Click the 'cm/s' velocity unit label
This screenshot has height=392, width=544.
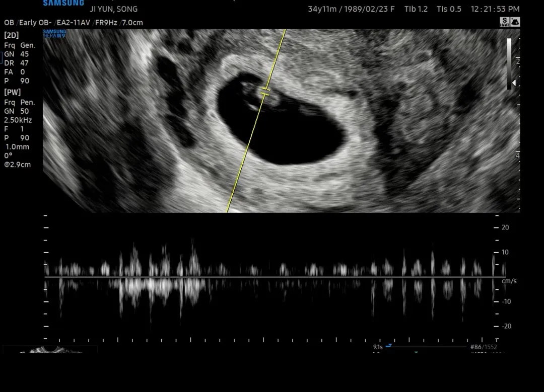[x=509, y=281]
